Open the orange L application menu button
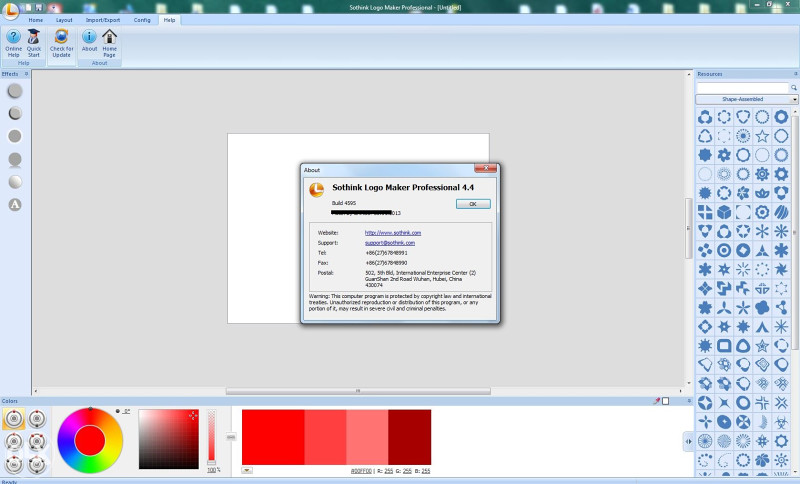Image resolution: width=800 pixels, height=484 pixels. pyautogui.click(x=10, y=10)
